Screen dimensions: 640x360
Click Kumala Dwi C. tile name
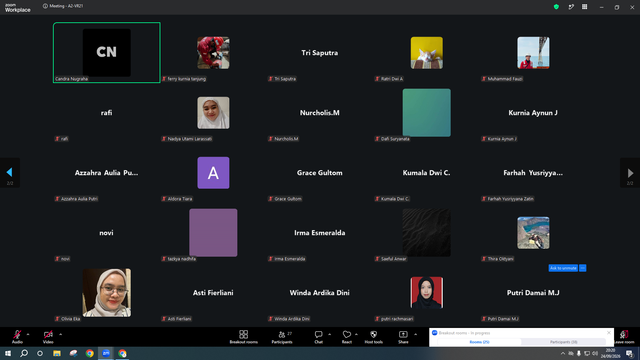pyautogui.click(x=427, y=173)
